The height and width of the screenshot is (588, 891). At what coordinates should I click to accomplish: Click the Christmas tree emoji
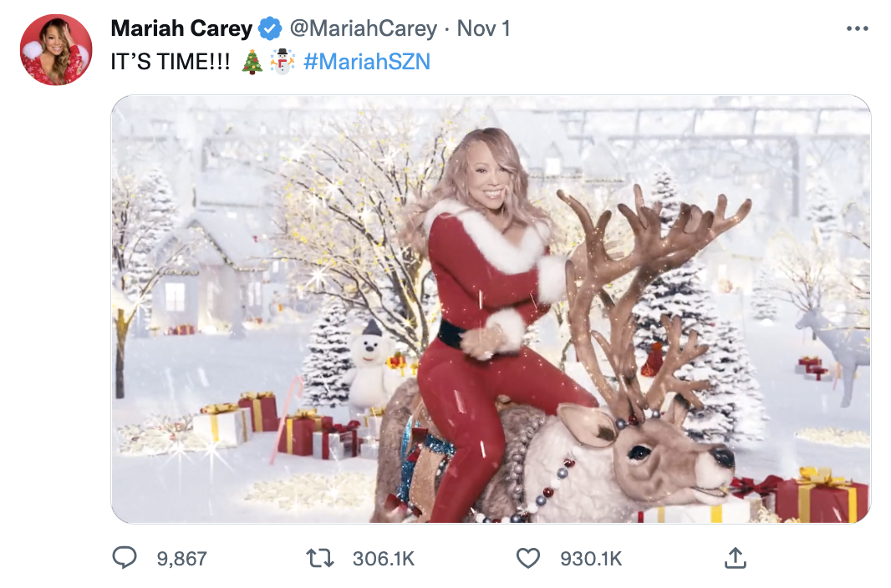pos(252,62)
